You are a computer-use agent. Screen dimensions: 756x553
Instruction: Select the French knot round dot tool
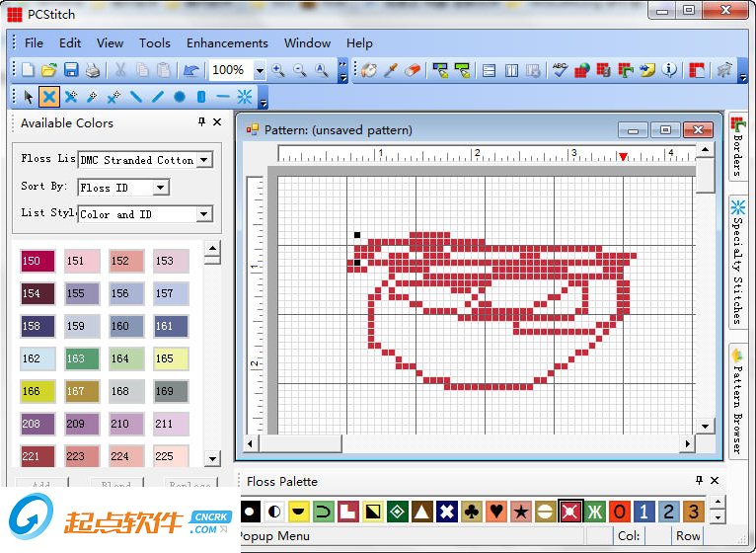pos(180,97)
